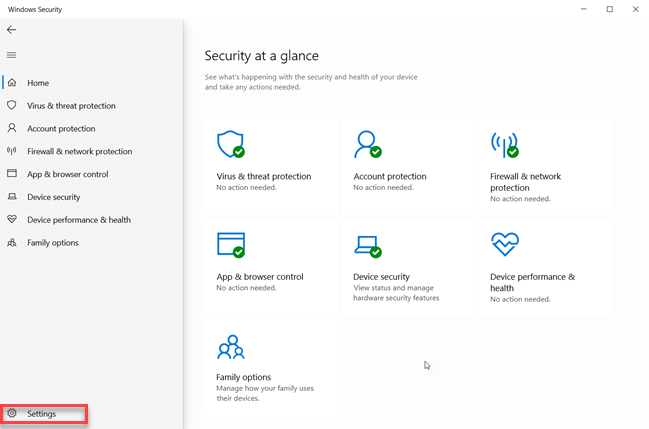Click the laptop icon for Device security in sidebar
Image resolution: width=649 pixels, height=429 pixels.
(12, 196)
